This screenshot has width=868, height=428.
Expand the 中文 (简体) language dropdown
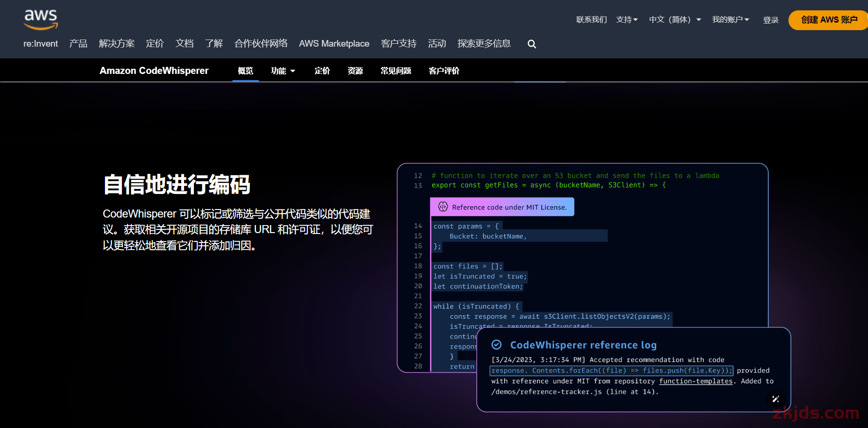(675, 20)
